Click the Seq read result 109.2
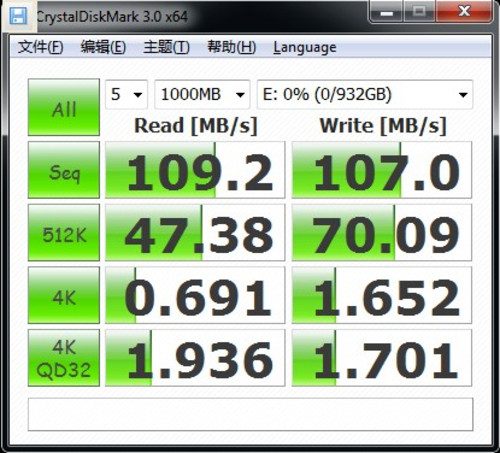Viewport: 500px width, 453px height. (x=195, y=170)
